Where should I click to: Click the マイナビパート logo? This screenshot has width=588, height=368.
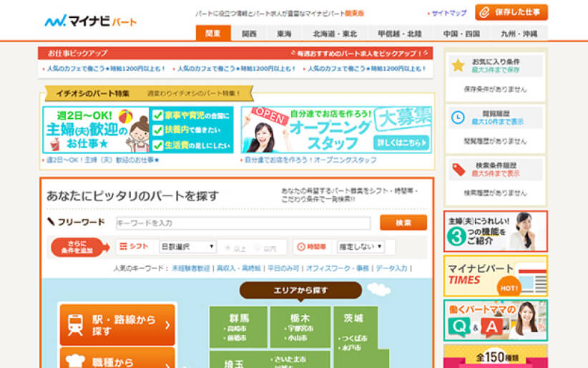[90, 21]
